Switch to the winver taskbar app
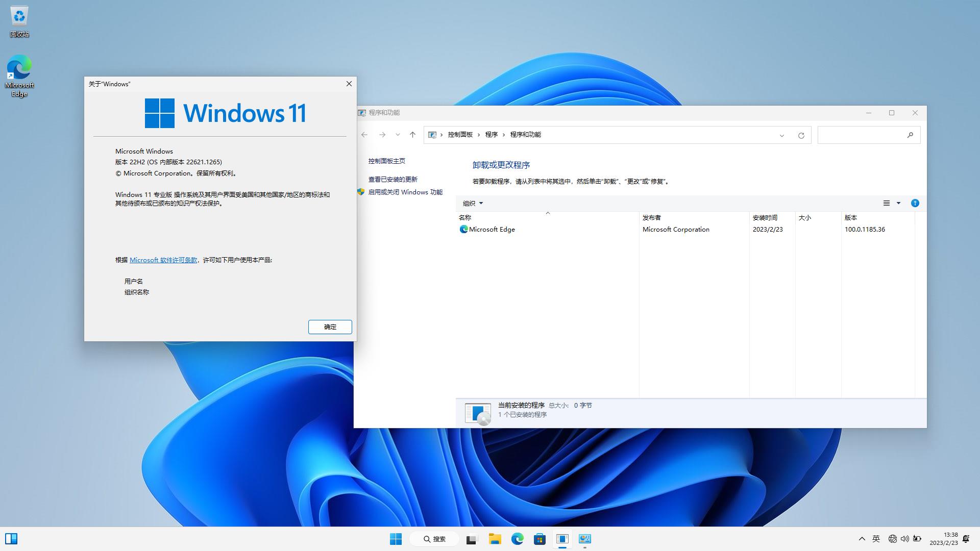The width and height of the screenshot is (980, 551). coord(562,539)
